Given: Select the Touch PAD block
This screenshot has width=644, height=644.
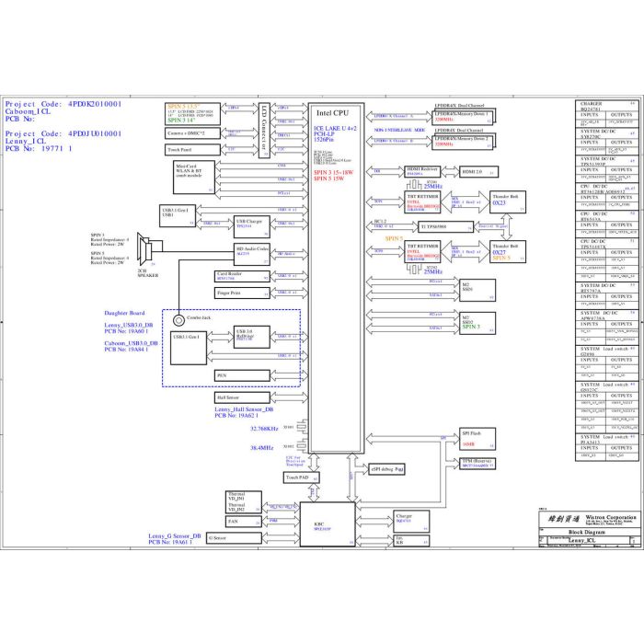Looking at the screenshot, I should [x=302, y=477].
